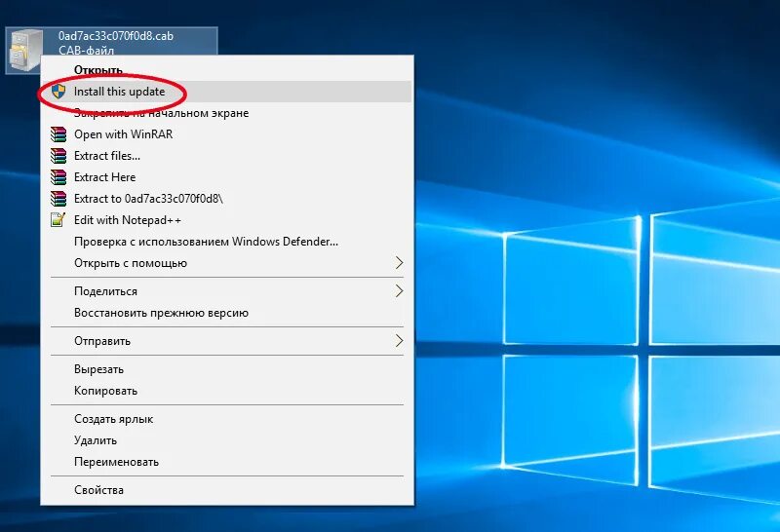The width and height of the screenshot is (780, 532).
Task: Choose Вырезать from the context menu
Action: (227, 369)
